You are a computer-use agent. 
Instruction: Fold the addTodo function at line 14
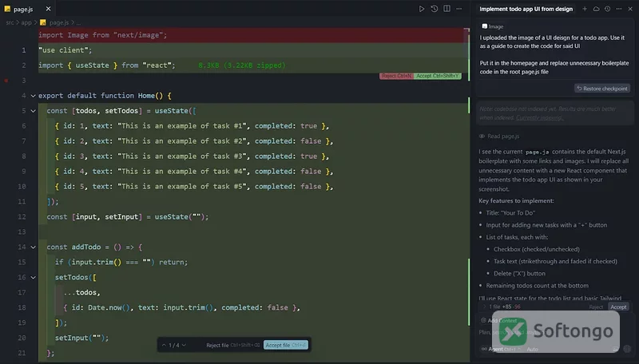click(x=33, y=247)
